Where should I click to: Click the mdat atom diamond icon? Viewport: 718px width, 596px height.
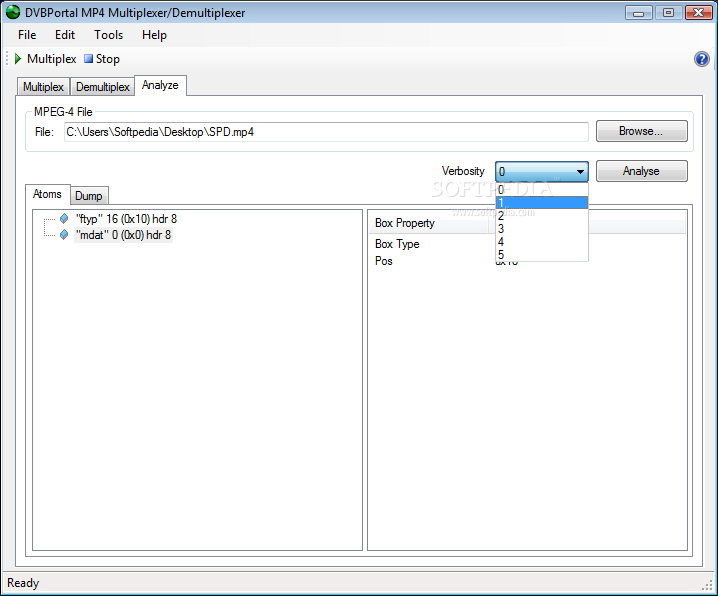(64, 235)
